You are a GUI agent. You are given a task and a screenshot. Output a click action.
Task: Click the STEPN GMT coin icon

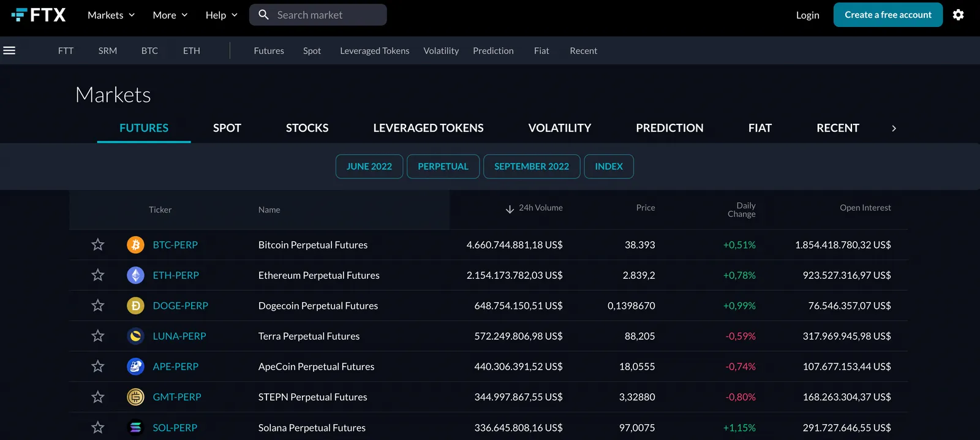pos(135,397)
